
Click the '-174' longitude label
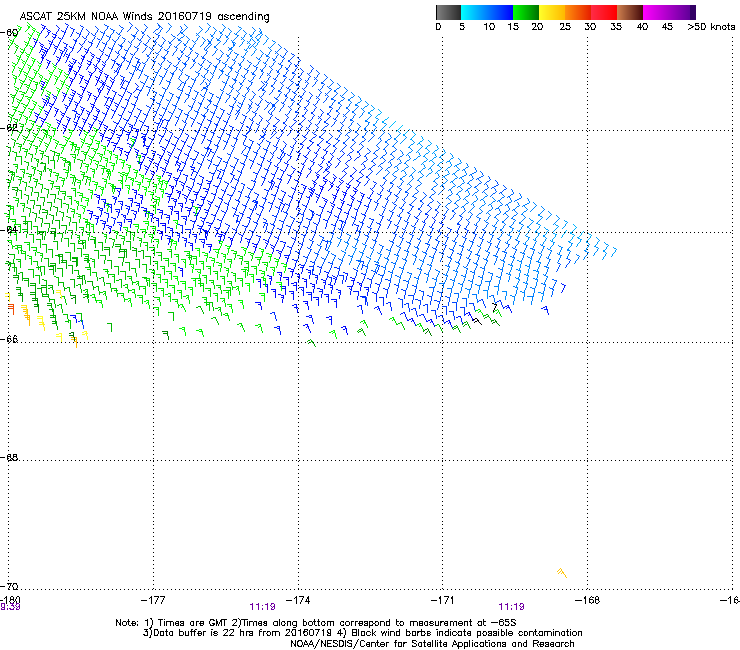point(298,600)
